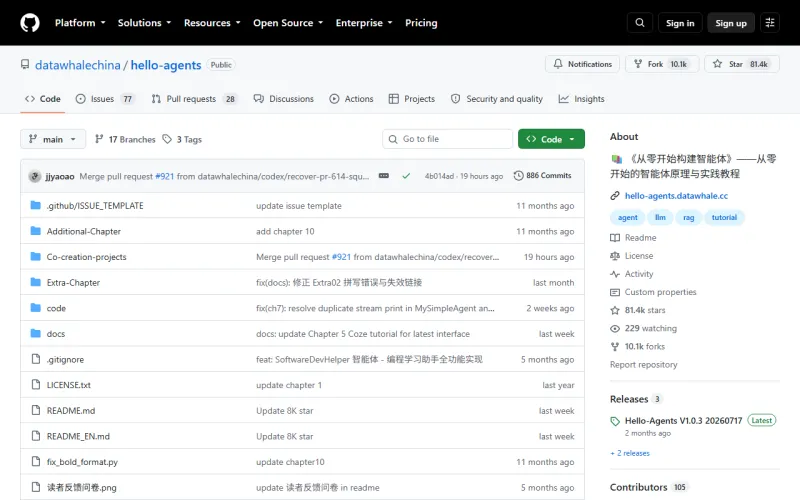This screenshot has width=800, height=500.
Task: Click the agent topic tag
Action: click(628, 217)
